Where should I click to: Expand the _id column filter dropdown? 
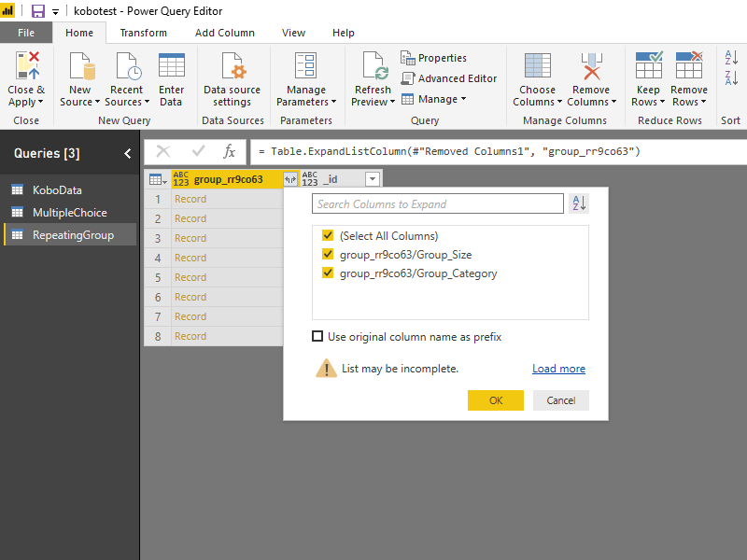(371, 177)
